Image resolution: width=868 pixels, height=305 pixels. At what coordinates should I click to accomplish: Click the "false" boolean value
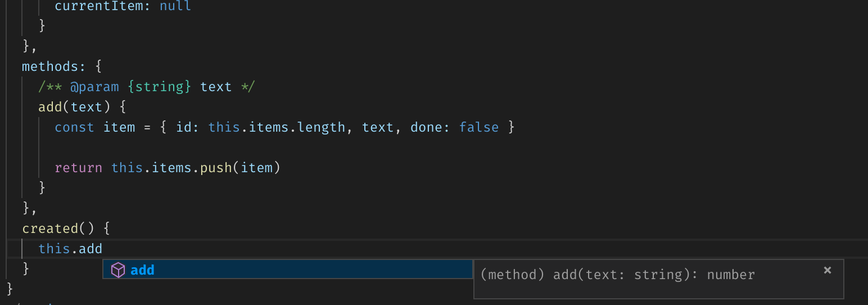click(479, 127)
